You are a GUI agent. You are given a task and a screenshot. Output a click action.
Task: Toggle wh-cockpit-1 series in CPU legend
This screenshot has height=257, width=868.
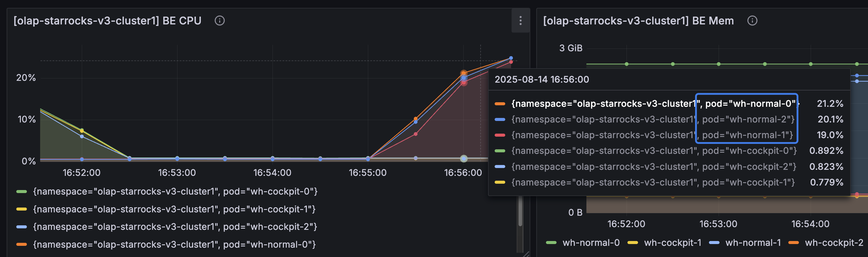click(x=174, y=209)
